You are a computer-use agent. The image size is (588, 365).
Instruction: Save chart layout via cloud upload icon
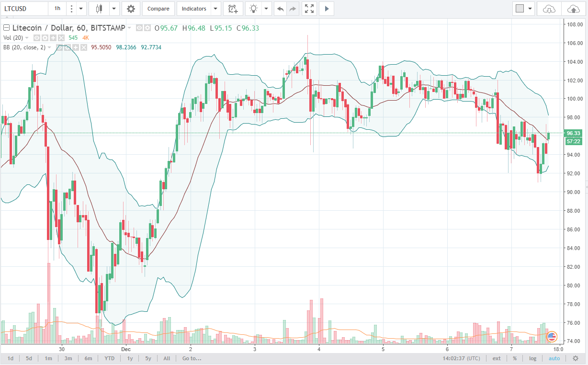pos(573,9)
